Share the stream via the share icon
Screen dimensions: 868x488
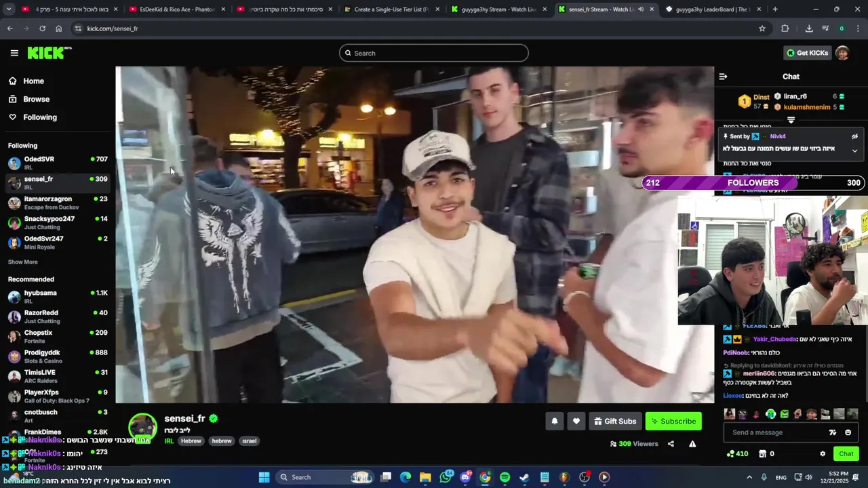[x=671, y=444]
